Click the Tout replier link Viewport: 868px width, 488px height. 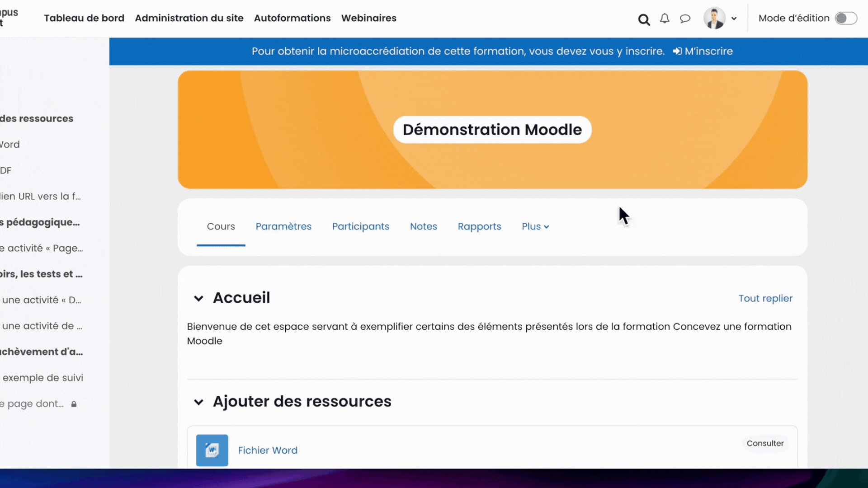(x=765, y=298)
